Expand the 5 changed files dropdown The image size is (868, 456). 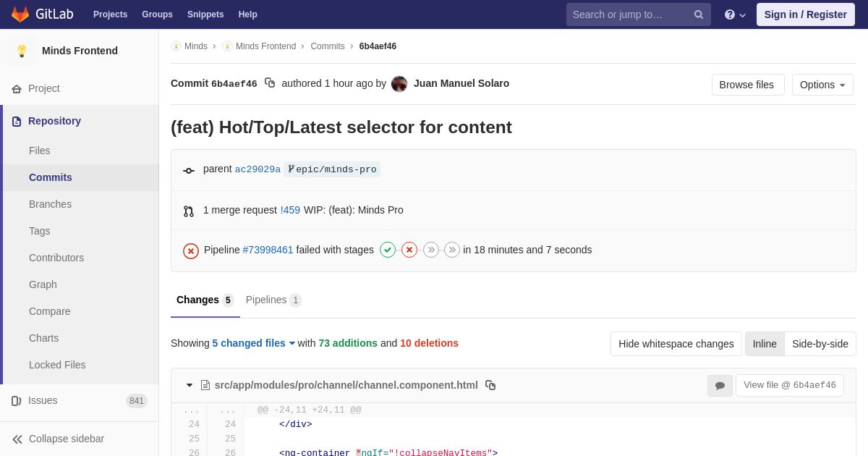254,343
